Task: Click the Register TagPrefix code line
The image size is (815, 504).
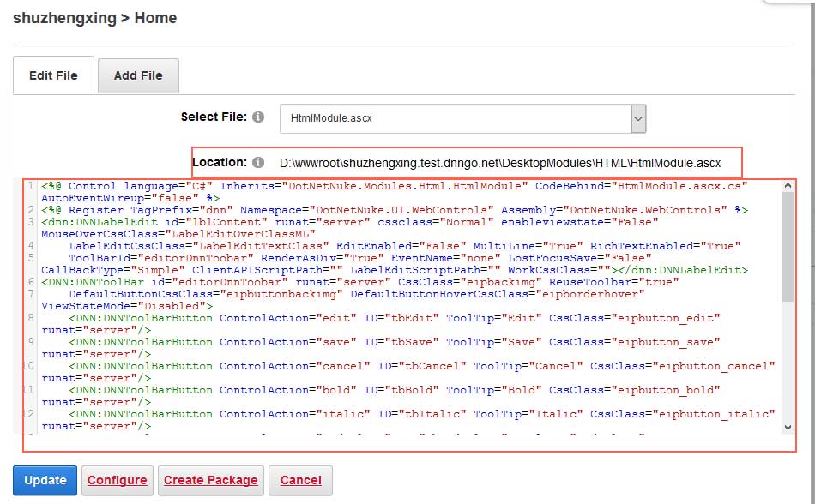Action: [x=395, y=210]
